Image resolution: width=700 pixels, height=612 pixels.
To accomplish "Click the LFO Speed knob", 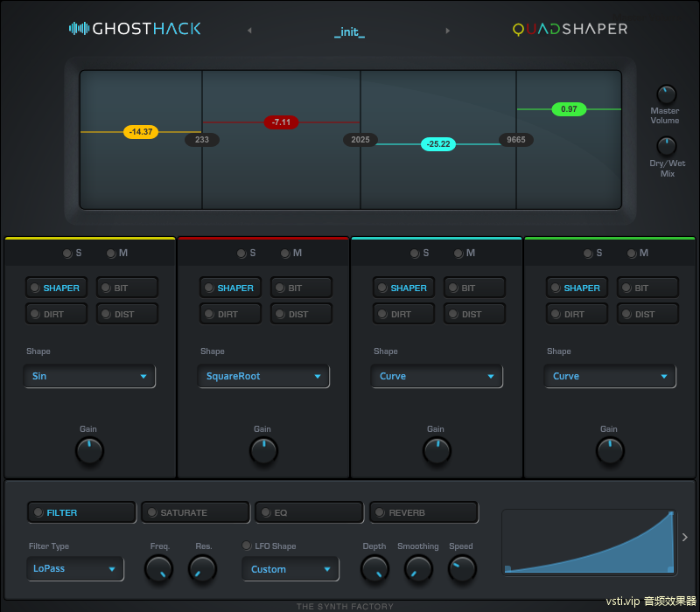I will [x=462, y=570].
